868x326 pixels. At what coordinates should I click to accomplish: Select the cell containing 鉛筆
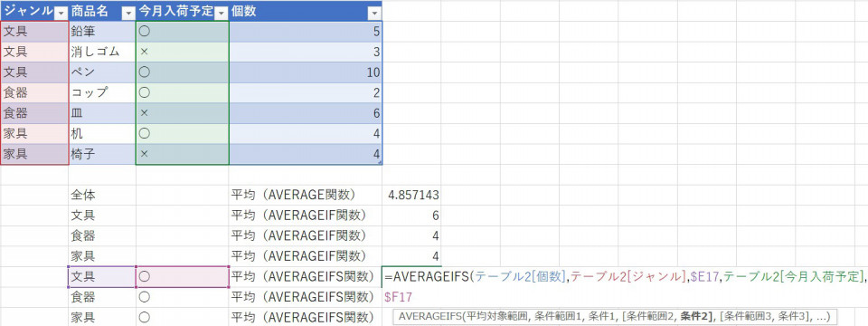[102, 31]
